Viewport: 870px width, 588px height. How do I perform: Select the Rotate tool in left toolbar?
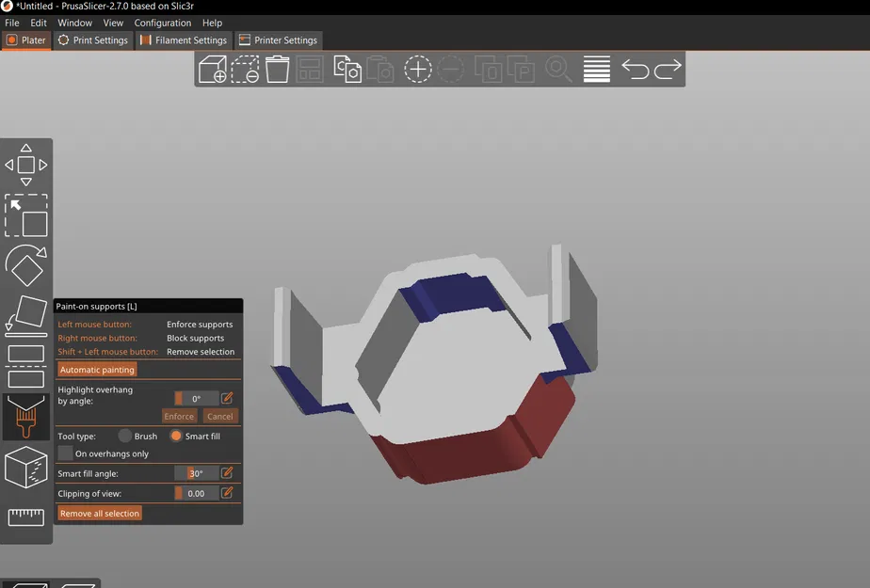pos(26,265)
